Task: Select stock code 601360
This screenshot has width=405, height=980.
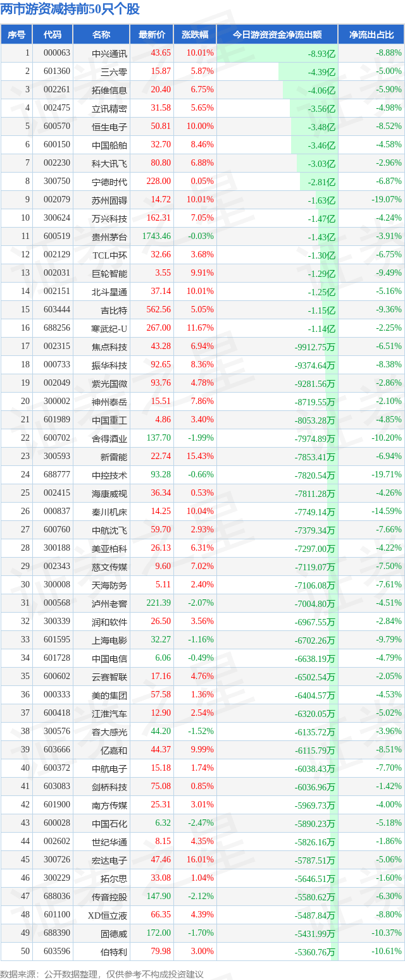Action: click(57, 71)
